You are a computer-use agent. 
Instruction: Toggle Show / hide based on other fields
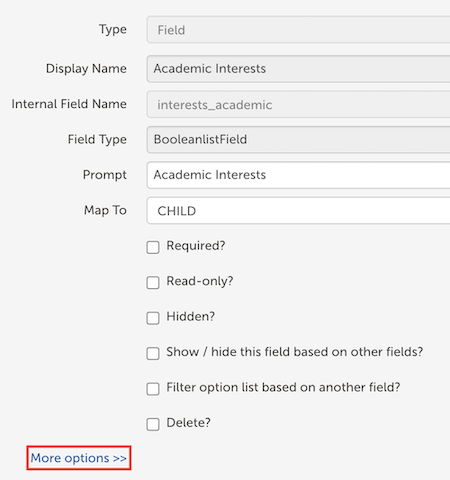tap(153, 353)
